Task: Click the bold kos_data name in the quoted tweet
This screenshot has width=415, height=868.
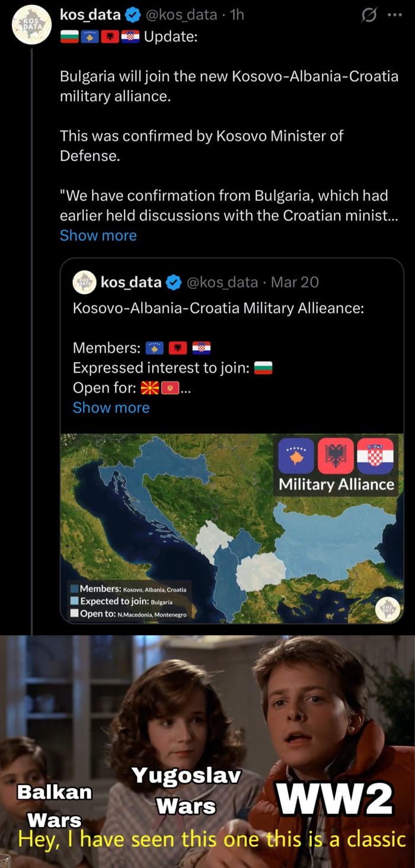Action: 130,283
